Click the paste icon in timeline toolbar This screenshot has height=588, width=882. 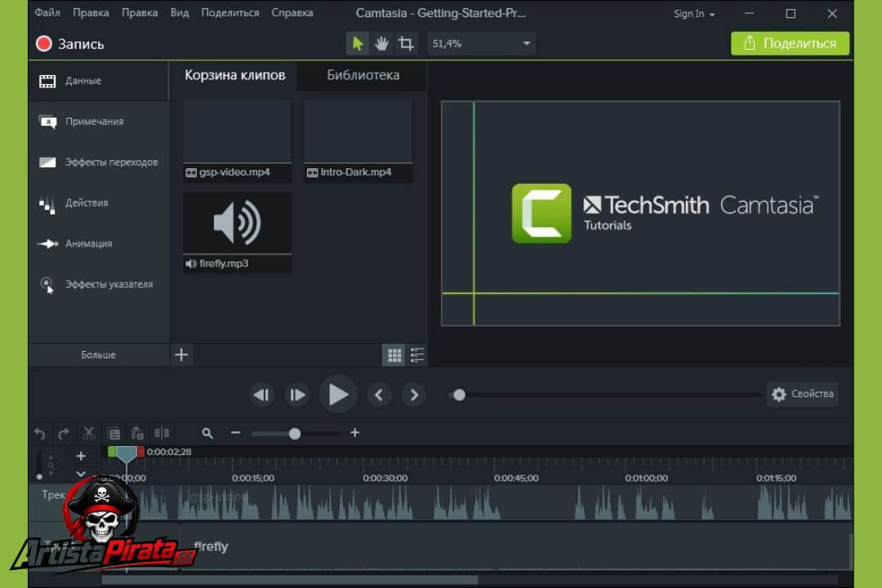[x=137, y=434]
